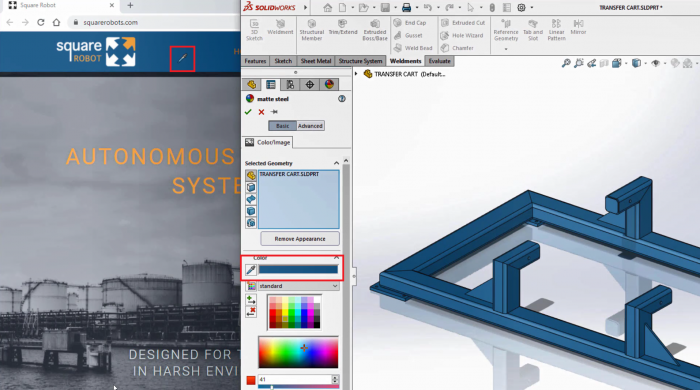
Task: Add selected color to swatch
Action: [x=251, y=299]
